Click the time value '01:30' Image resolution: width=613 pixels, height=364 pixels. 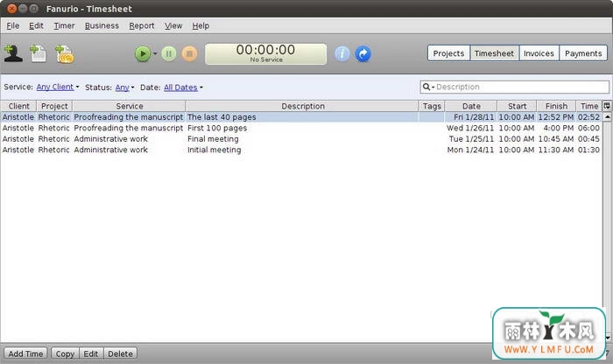588,150
